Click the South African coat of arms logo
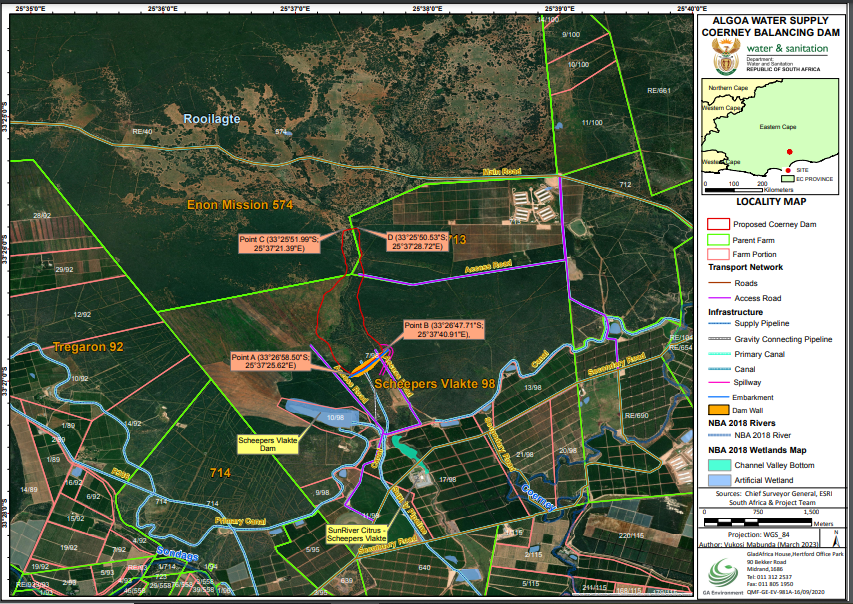 (725, 58)
